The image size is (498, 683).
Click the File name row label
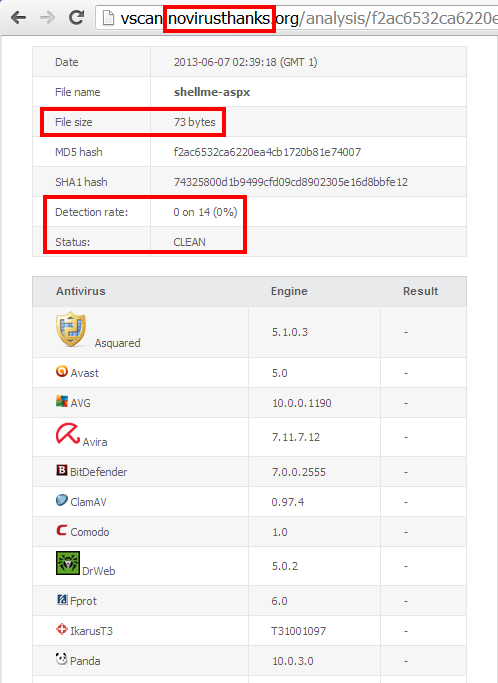click(x=78, y=92)
